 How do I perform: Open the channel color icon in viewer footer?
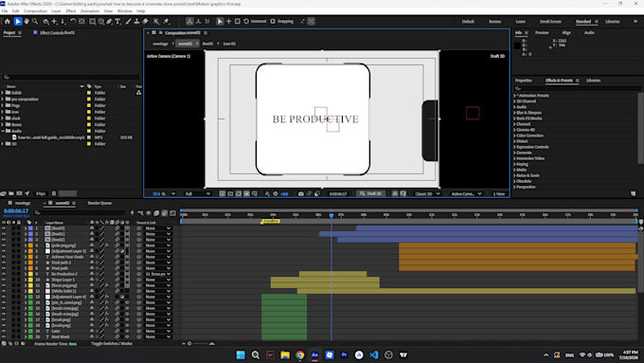click(267, 193)
